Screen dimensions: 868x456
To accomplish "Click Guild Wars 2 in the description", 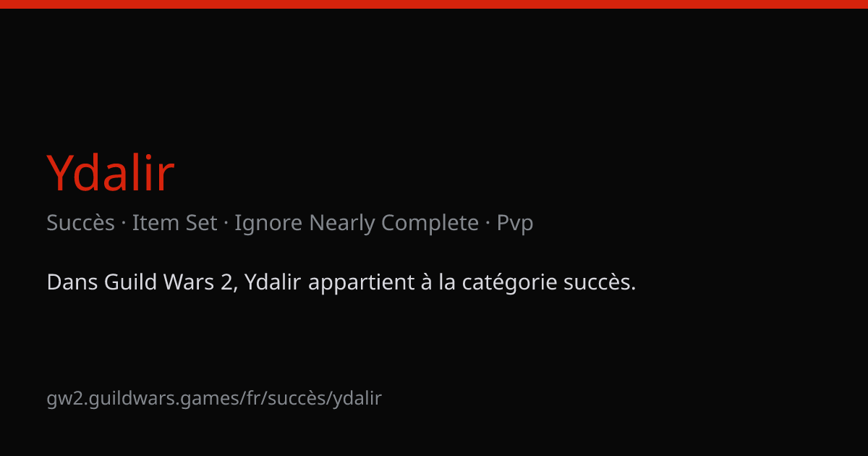I will pyautogui.click(x=169, y=282).
